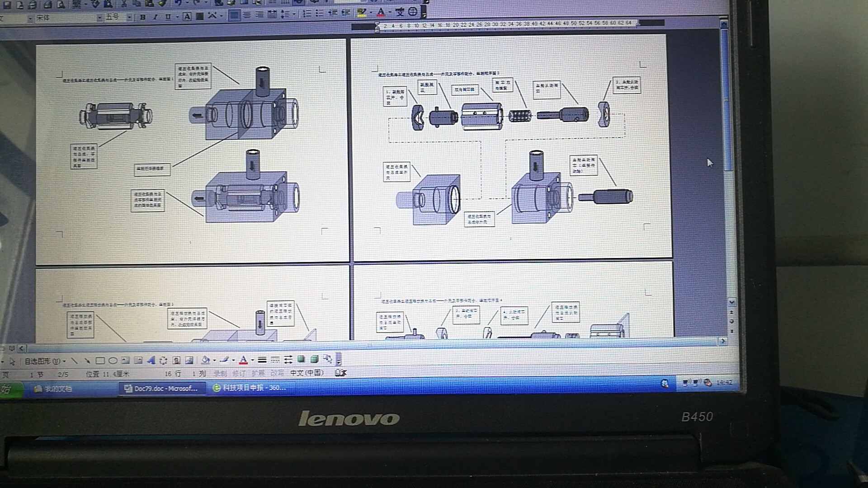Click the numbered list icon
Screen dimensions: 868x488
click(x=307, y=14)
